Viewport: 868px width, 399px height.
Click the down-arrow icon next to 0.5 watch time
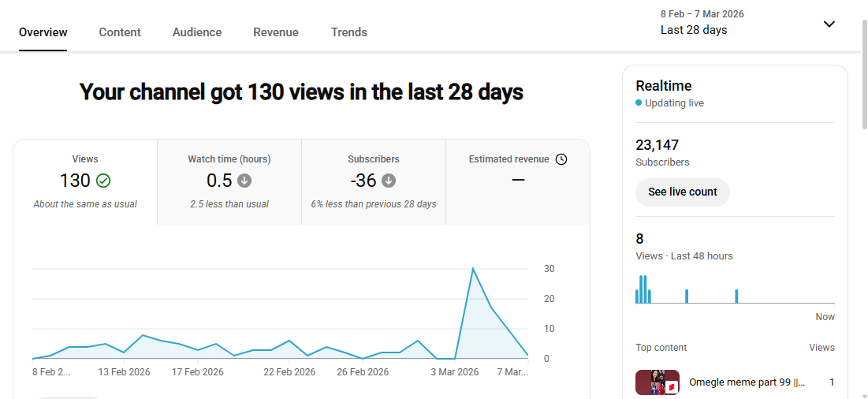pyautogui.click(x=244, y=181)
